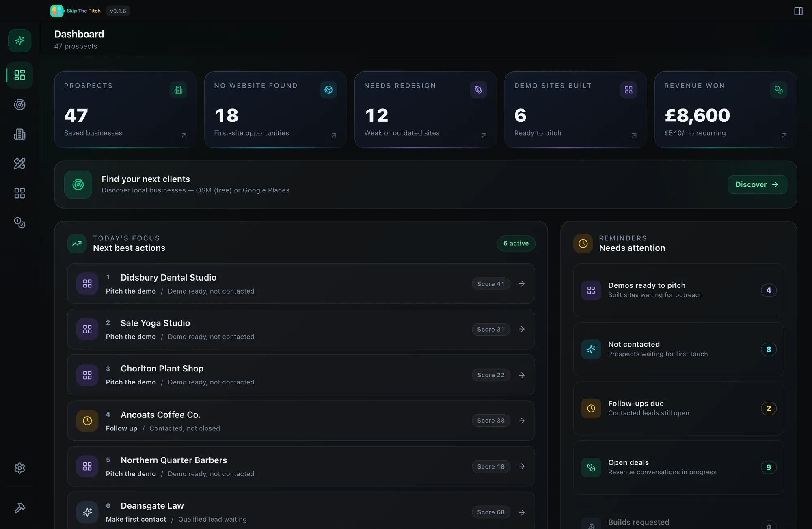This screenshot has width=812, height=529.
Task: Open No Website Found card arrow
Action: [x=334, y=135]
